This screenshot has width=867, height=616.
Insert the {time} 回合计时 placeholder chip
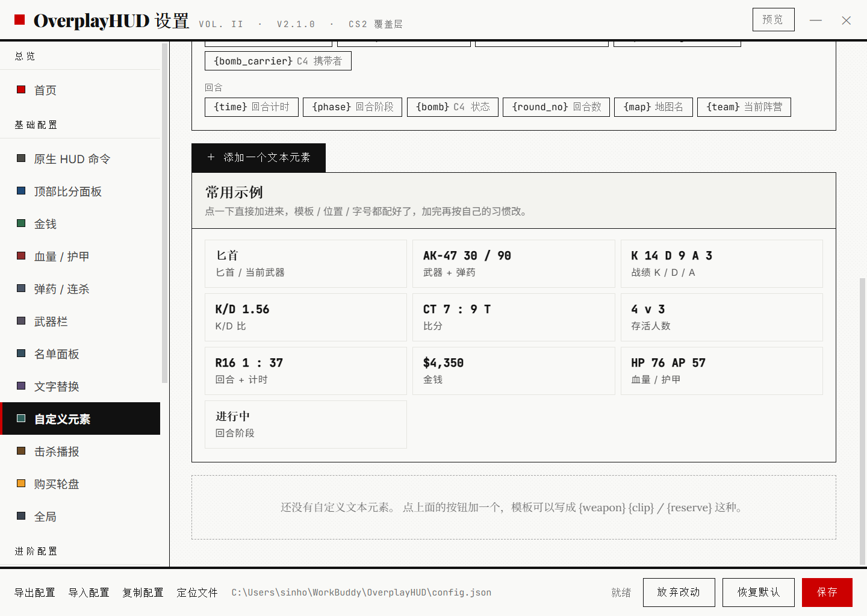point(252,107)
